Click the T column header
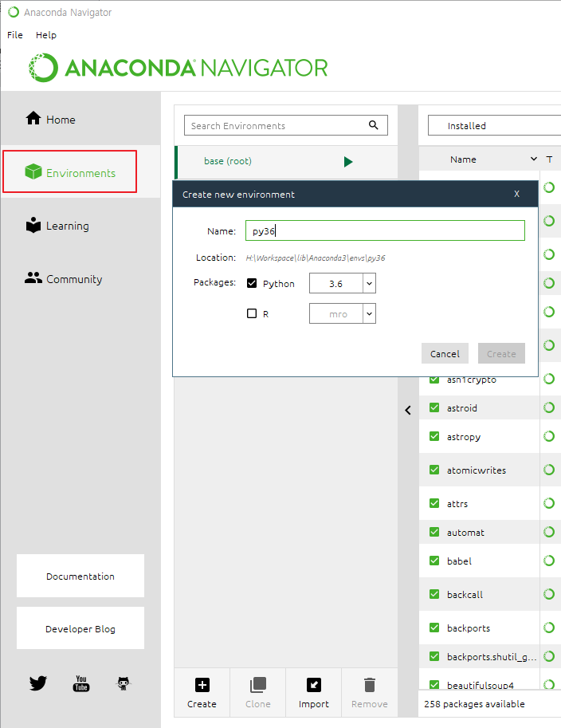The image size is (561, 728). [549, 159]
